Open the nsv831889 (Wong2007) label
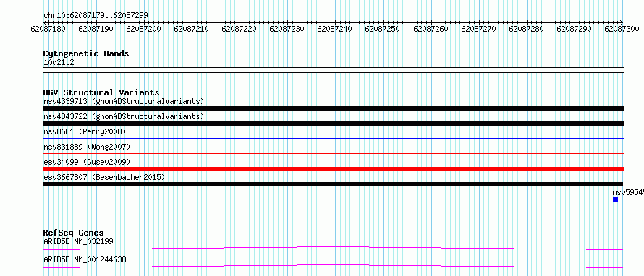 87,147
